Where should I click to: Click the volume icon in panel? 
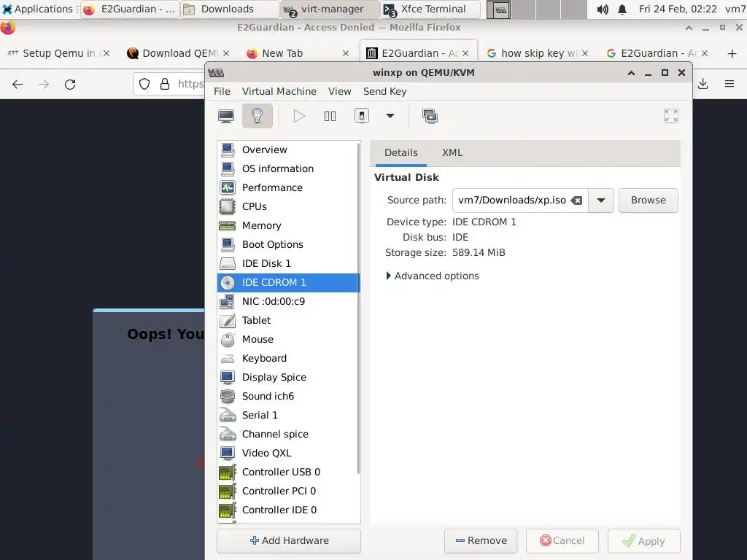602,9
